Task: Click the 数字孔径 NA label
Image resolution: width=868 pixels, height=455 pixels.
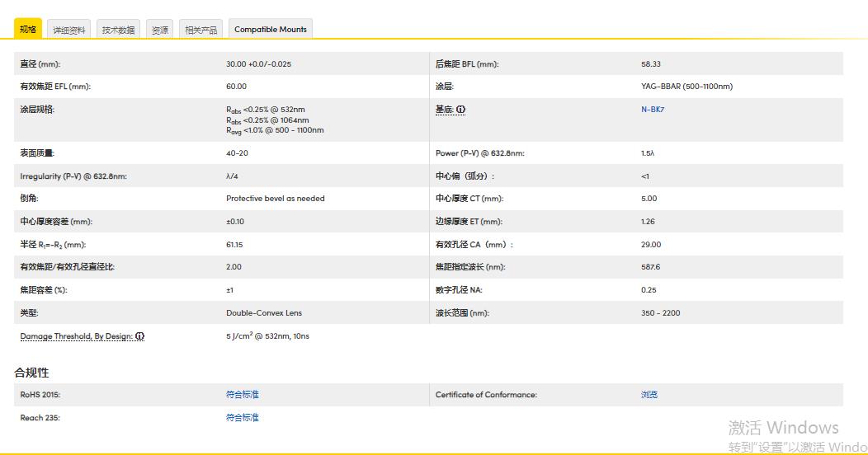Action: pyautogui.click(x=459, y=290)
